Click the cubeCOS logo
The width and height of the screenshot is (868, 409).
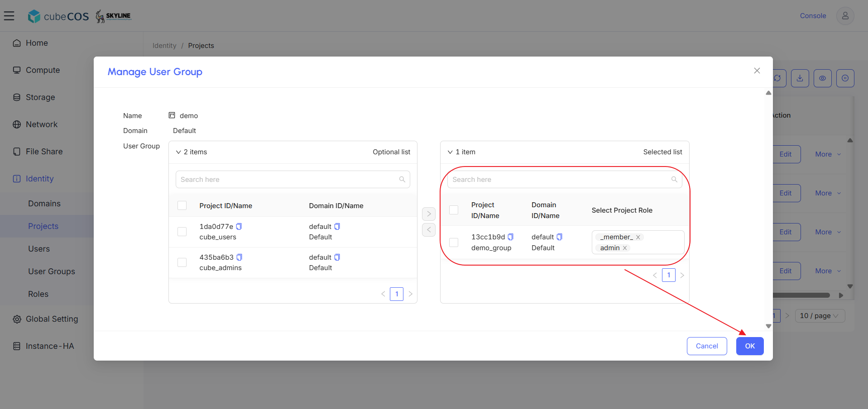click(x=58, y=16)
